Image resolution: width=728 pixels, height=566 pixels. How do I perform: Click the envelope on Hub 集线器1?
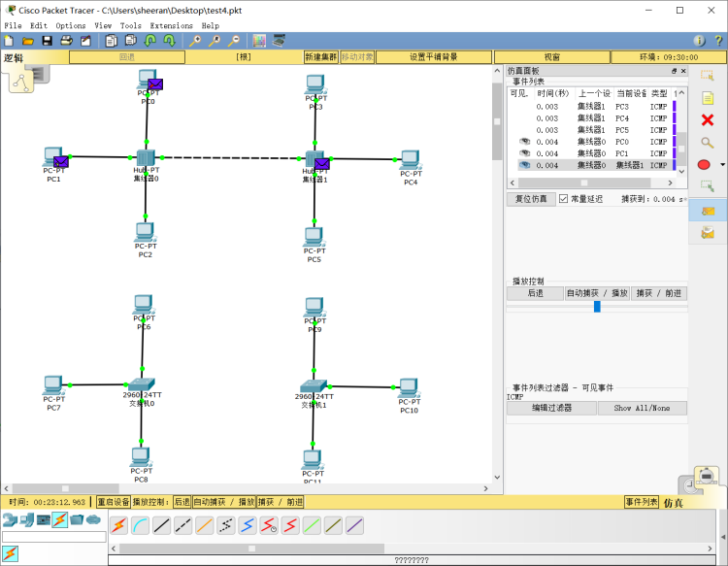coord(321,163)
